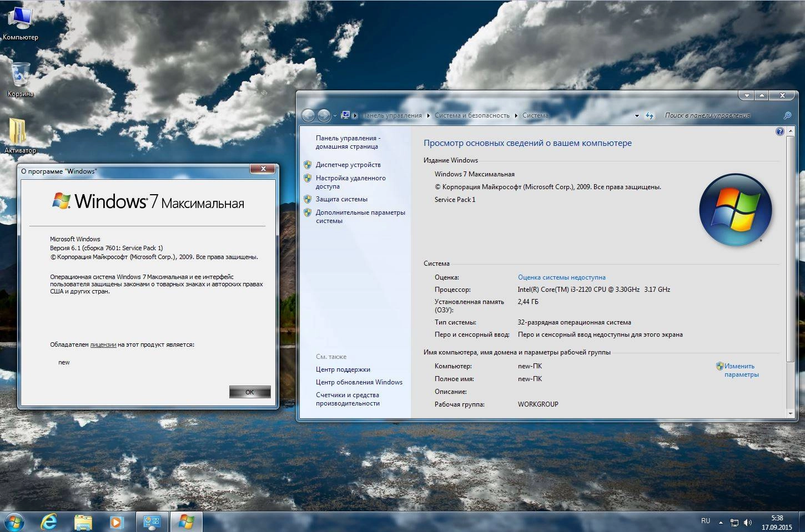
Task: Click the shield icon beside Изменить параметры
Action: [720, 366]
